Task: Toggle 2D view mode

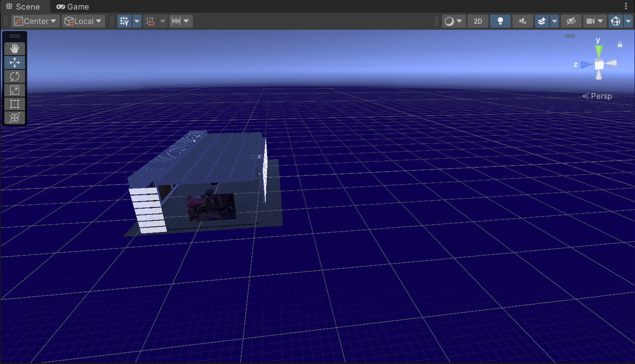Action: click(478, 21)
